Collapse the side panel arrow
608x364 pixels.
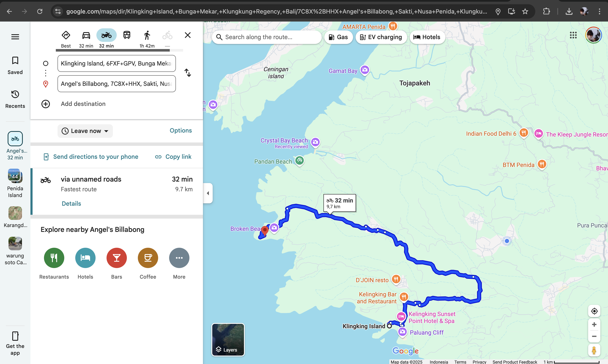[208, 193]
